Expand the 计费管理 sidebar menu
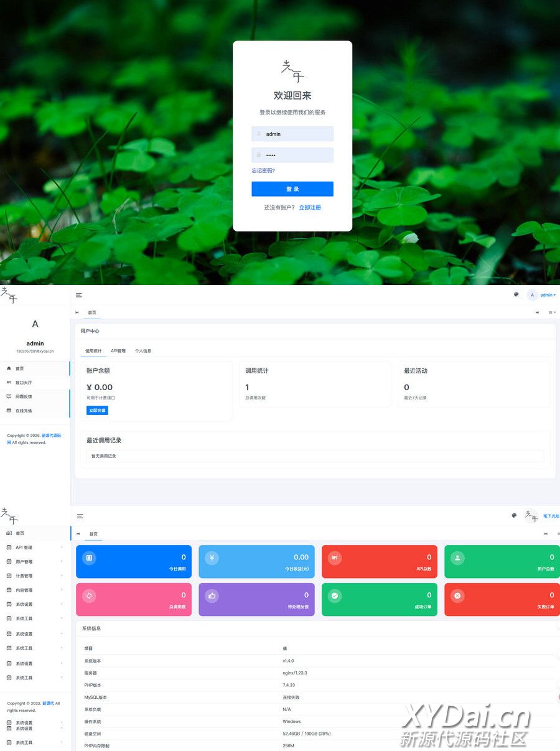This screenshot has height=751, width=560. [x=34, y=576]
